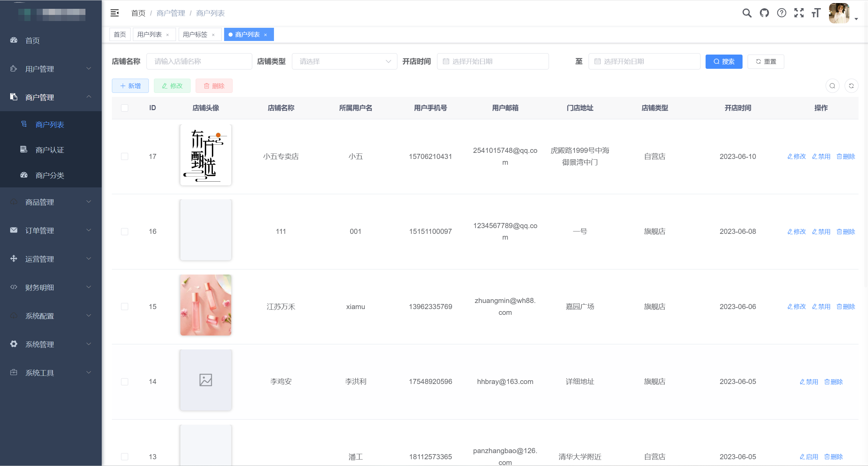Open the end date picker after 至
This screenshot has height=466, width=868.
645,61
